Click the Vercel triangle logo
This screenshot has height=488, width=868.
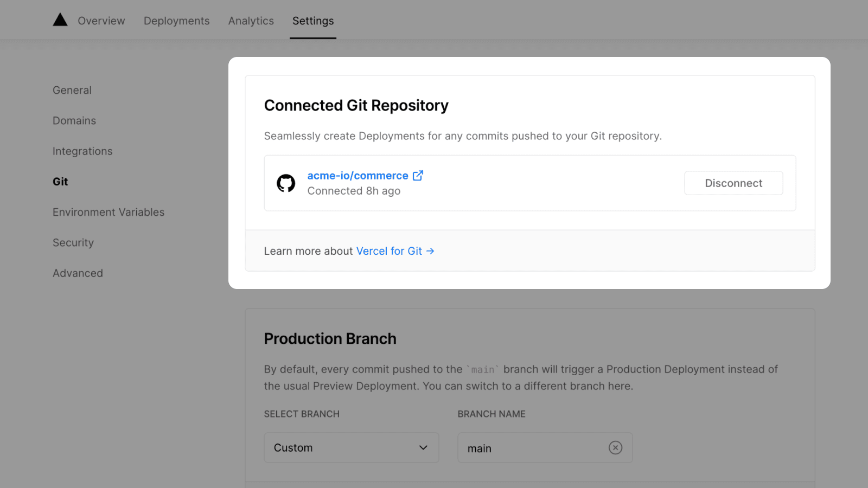point(60,20)
